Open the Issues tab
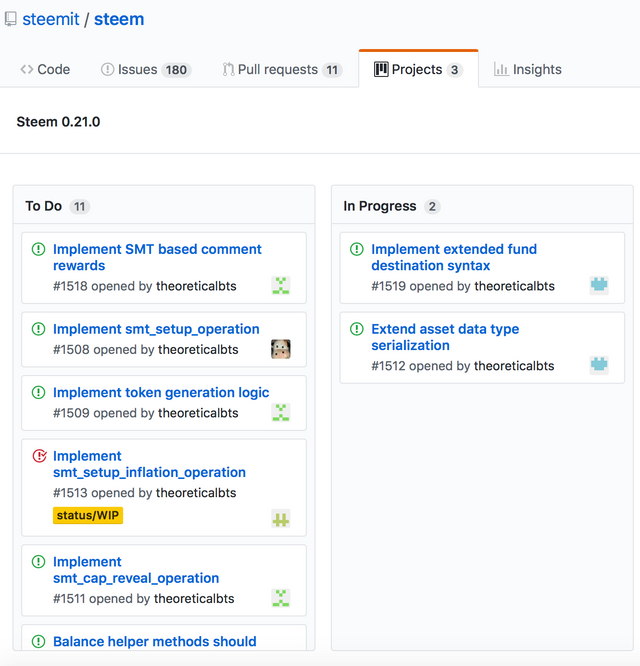The height and width of the screenshot is (666, 640). tap(146, 70)
